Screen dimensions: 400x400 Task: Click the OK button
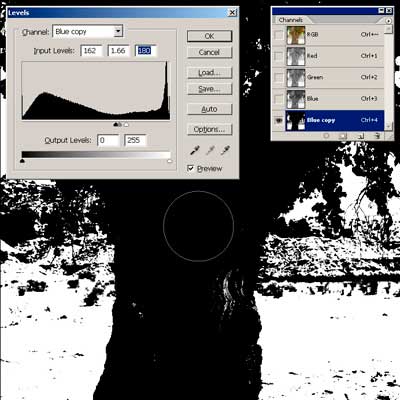click(x=209, y=36)
